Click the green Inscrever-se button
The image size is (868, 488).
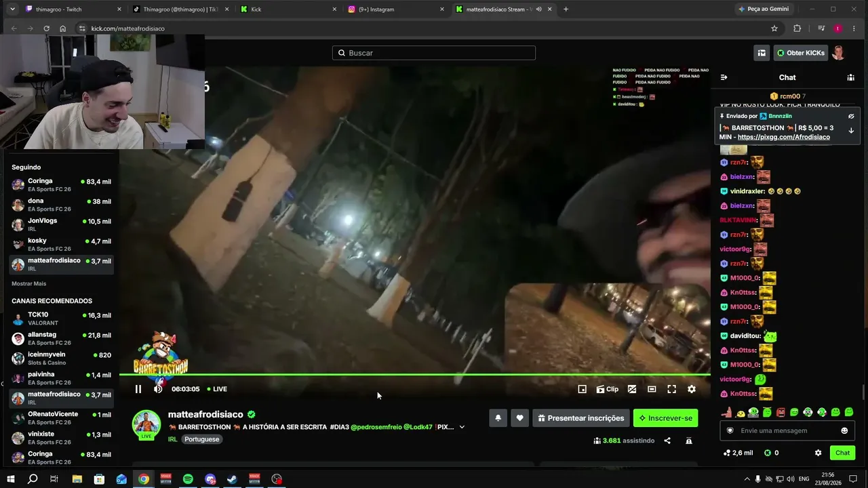[x=665, y=418]
